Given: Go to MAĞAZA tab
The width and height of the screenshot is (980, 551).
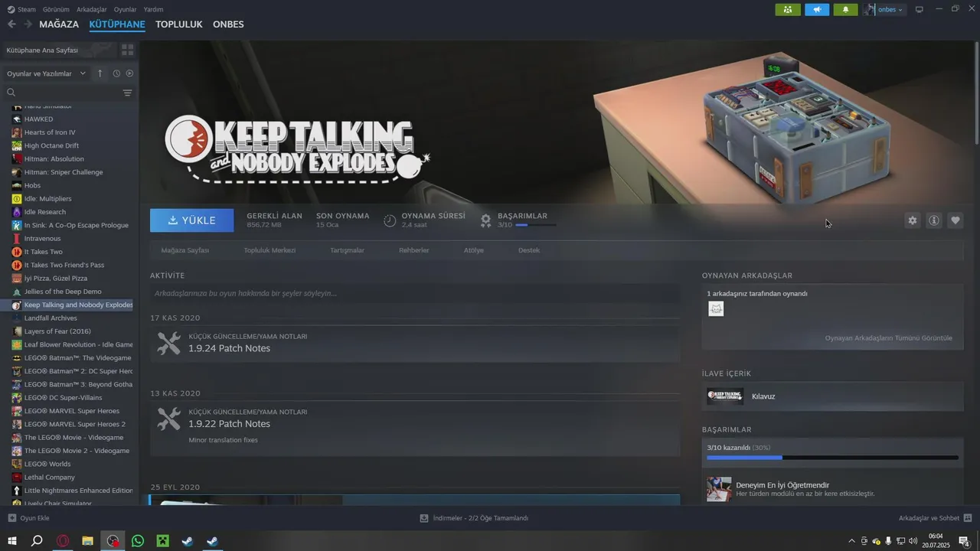Looking at the screenshot, I should pyautogui.click(x=59, y=24).
